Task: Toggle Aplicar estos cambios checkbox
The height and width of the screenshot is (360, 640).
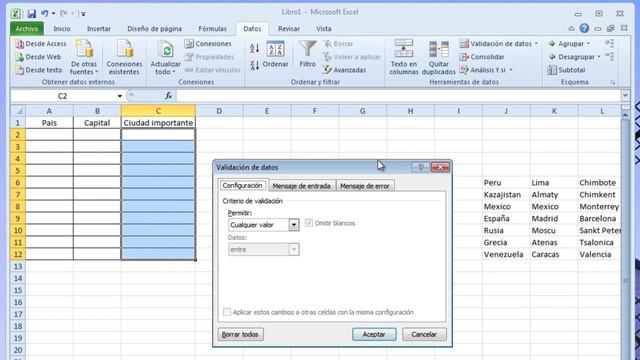Action: [x=227, y=312]
